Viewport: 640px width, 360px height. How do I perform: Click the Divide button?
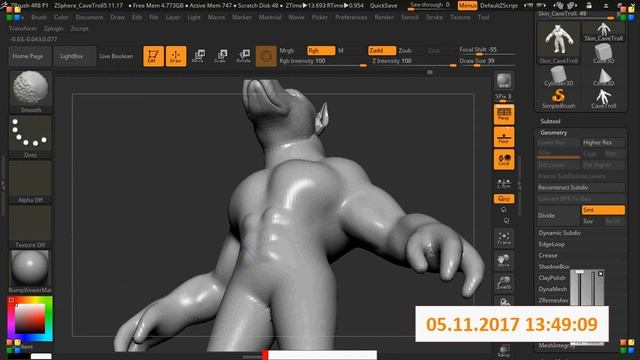coord(558,216)
